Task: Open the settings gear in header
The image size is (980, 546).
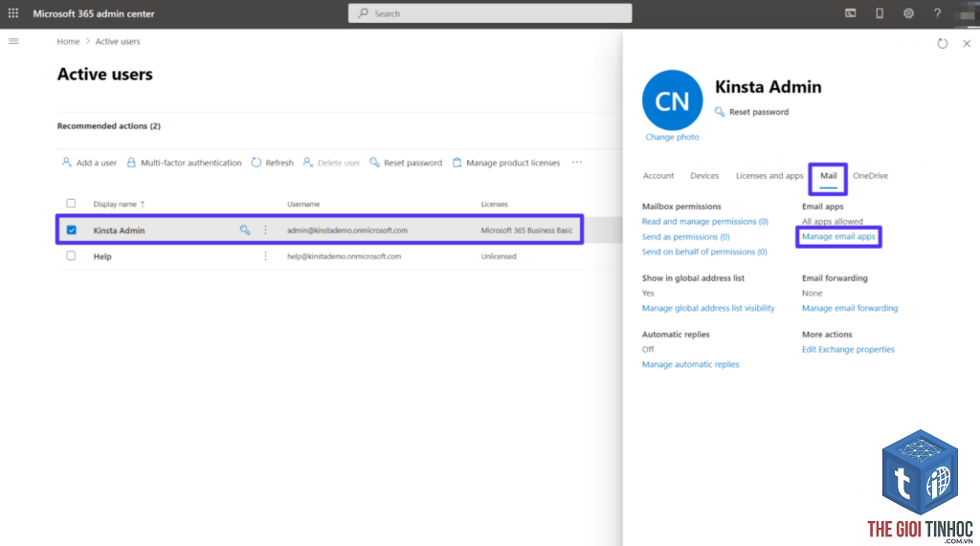Action: coord(908,13)
